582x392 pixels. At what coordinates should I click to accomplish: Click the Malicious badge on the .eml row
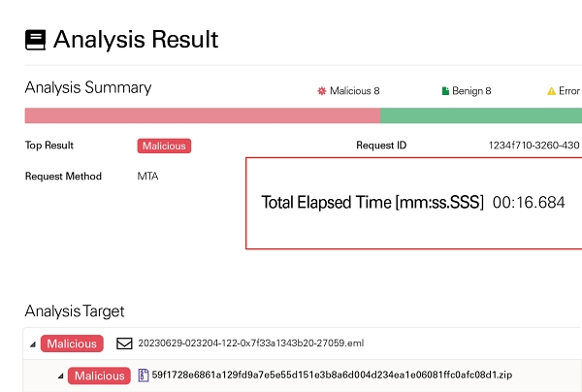72,343
